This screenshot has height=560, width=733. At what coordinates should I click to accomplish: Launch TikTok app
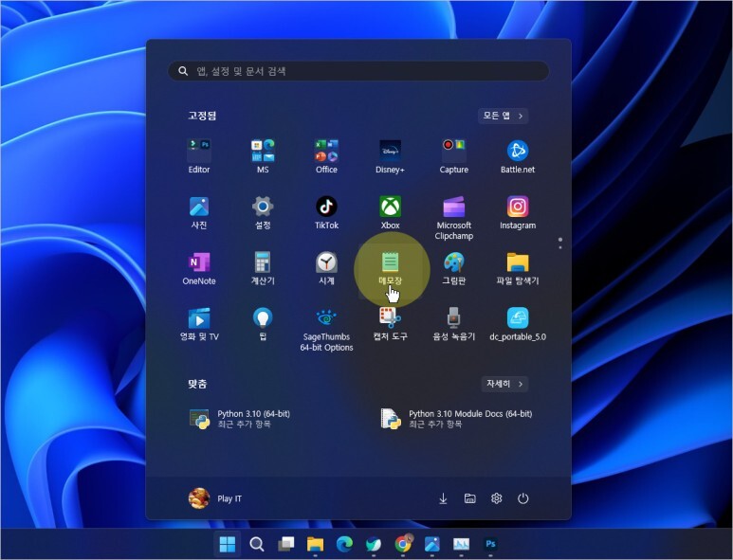[x=326, y=212]
